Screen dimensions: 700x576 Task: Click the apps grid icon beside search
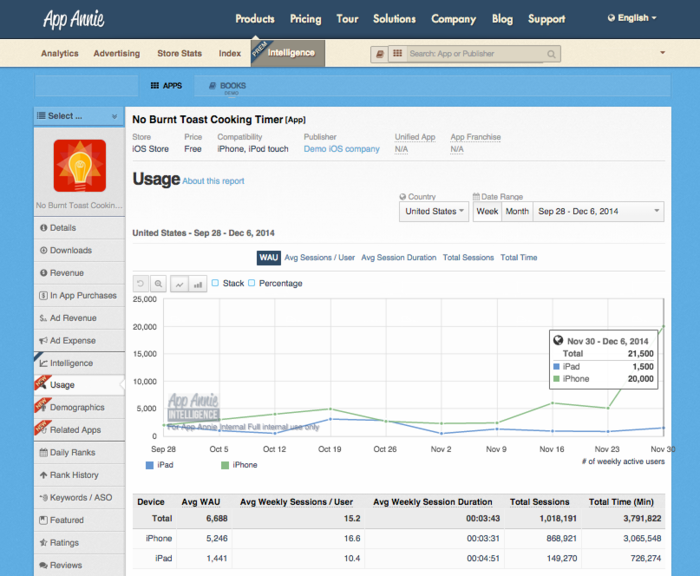point(397,54)
